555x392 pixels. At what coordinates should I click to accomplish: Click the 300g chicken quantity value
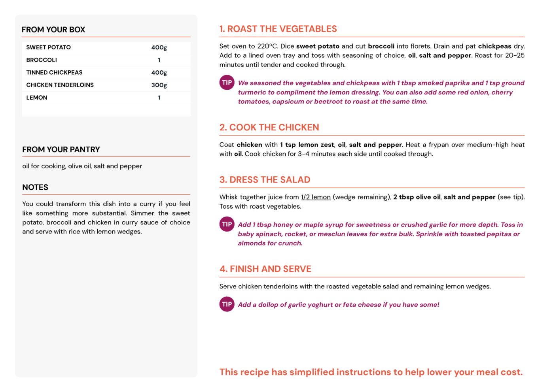click(x=159, y=85)
